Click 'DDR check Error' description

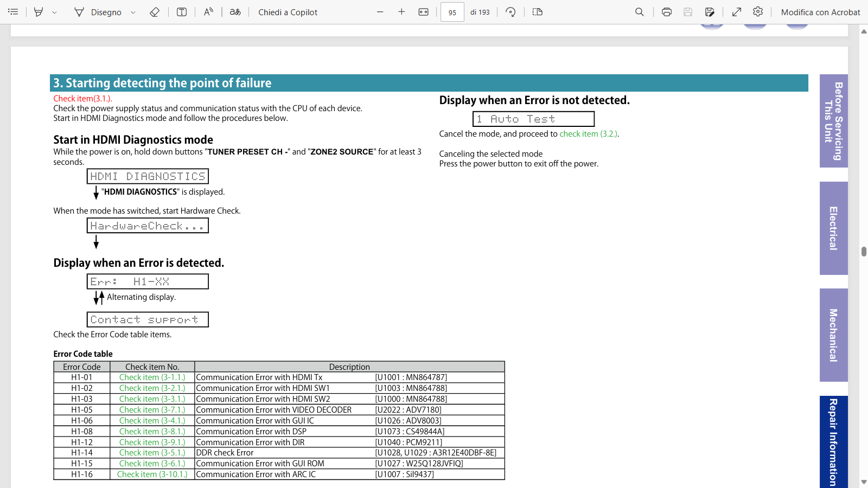pyautogui.click(x=225, y=453)
